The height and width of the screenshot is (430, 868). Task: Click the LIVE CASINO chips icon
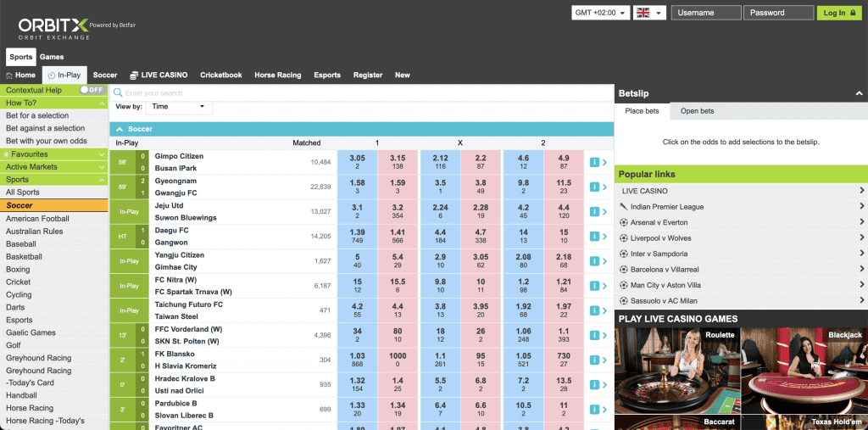[x=134, y=75]
